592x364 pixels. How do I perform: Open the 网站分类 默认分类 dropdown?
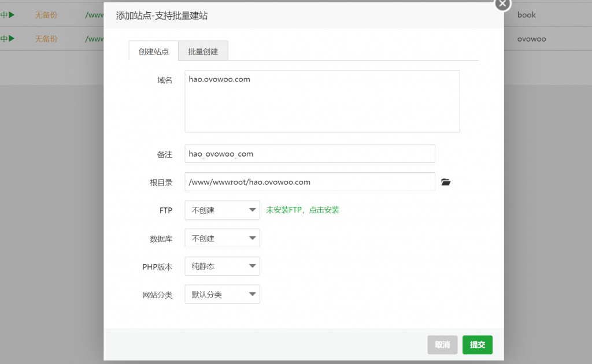pyautogui.click(x=222, y=294)
